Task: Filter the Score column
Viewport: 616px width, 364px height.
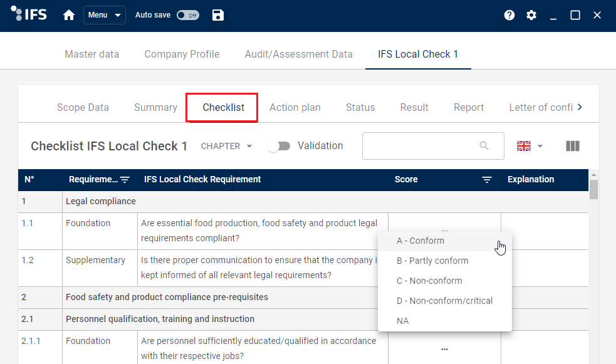Action: [x=486, y=180]
